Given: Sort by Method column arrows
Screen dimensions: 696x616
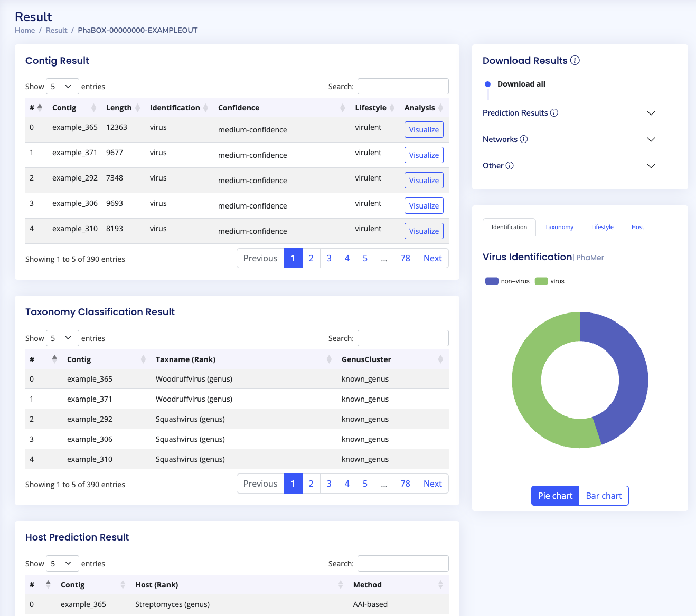Looking at the screenshot, I should 440,585.
